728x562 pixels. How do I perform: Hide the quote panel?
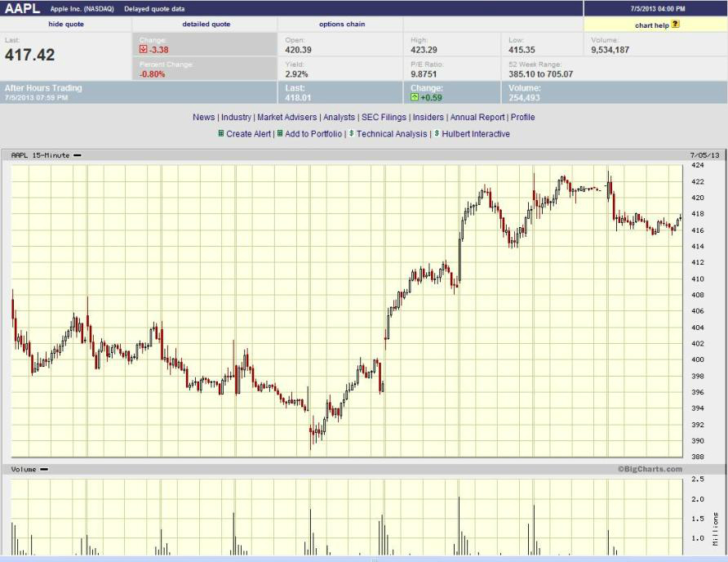coord(66,25)
